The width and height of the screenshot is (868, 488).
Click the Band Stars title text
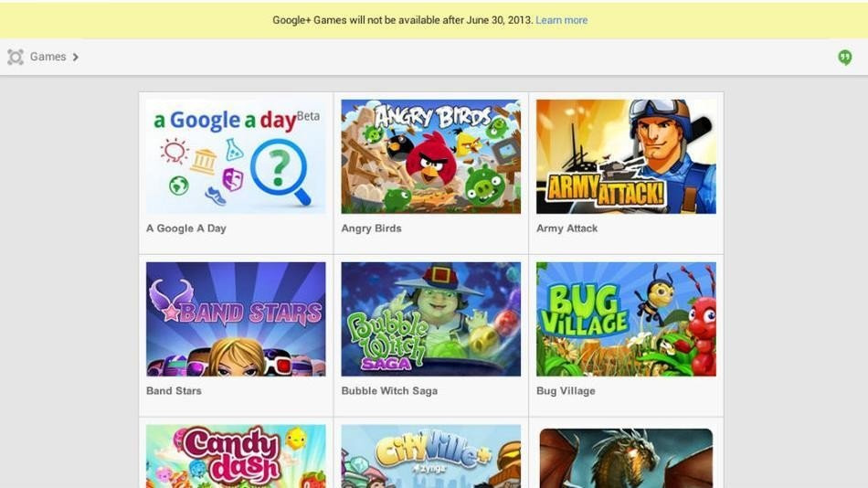tap(174, 390)
